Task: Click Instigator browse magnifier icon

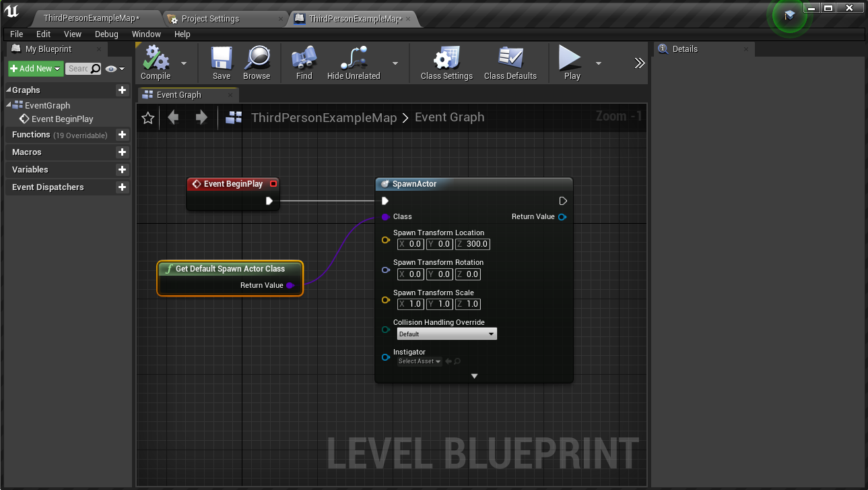Action: coord(457,361)
